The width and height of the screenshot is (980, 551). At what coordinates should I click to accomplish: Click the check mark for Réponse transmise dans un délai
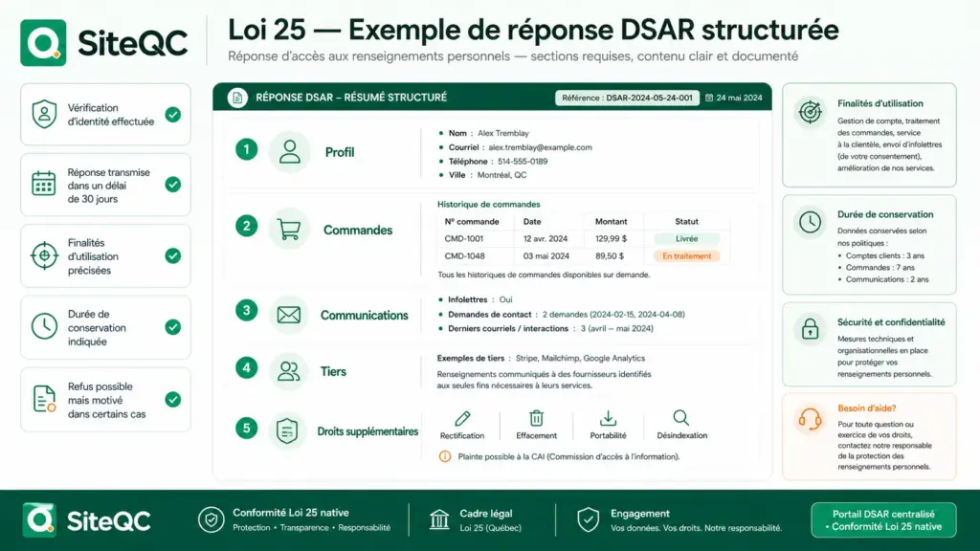click(x=173, y=185)
